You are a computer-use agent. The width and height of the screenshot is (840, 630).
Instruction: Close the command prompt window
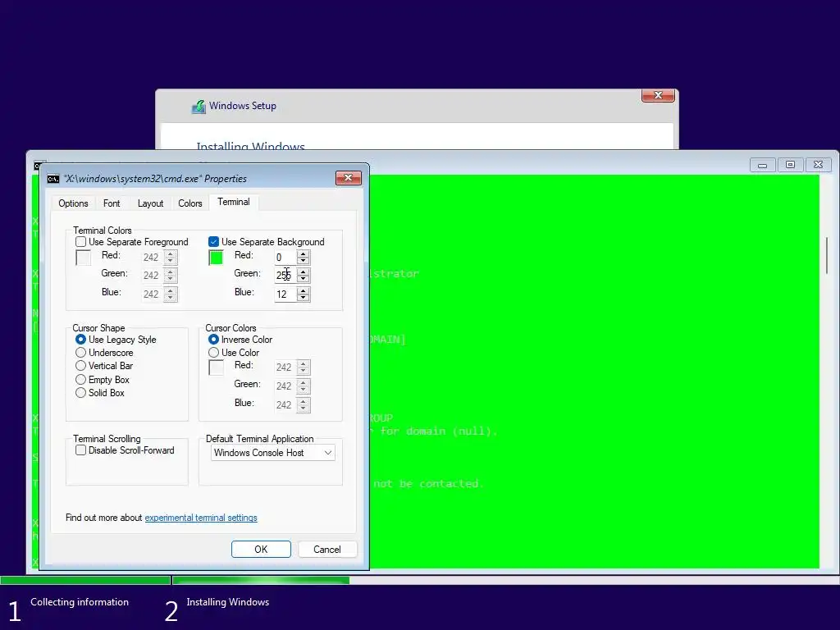pyautogui.click(x=818, y=165)
